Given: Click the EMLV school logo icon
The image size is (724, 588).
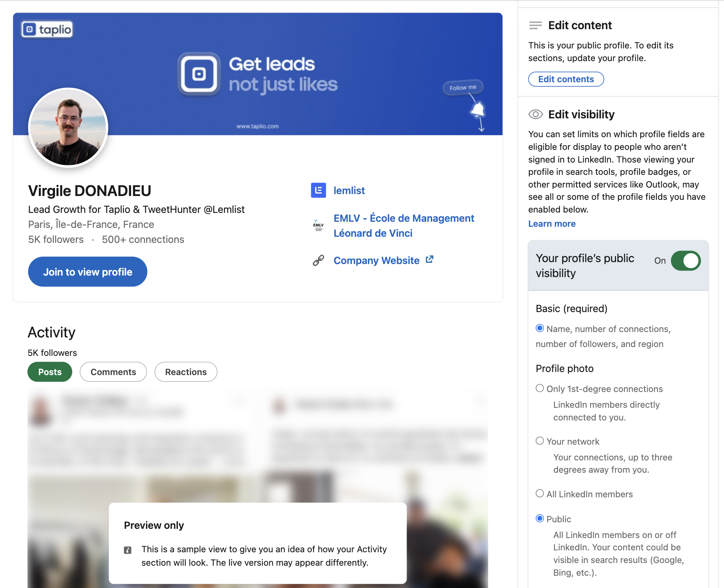Looking at the screenshot, I should 318,226.
